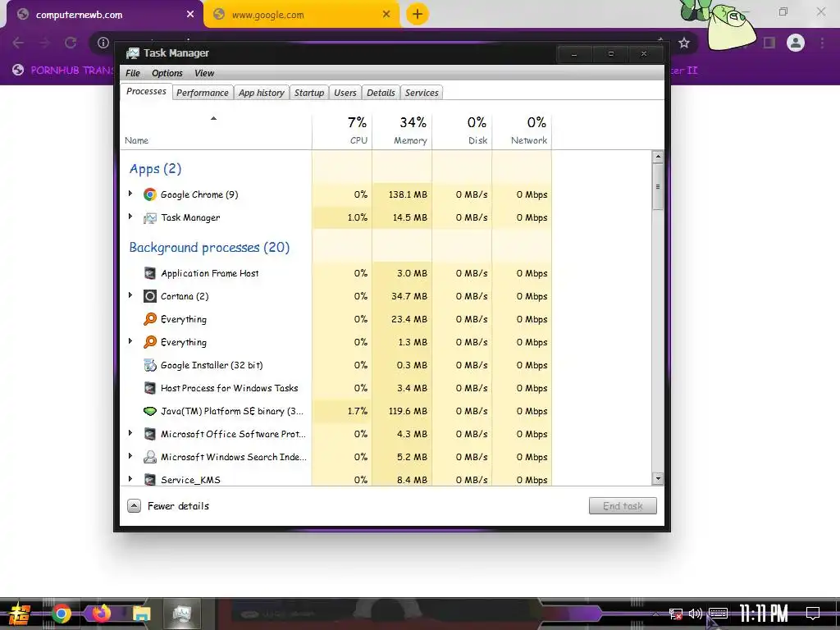Viewport: 840px width, 630px height.
Task: Sort processes by Disk column
Action: click(463, 130)
